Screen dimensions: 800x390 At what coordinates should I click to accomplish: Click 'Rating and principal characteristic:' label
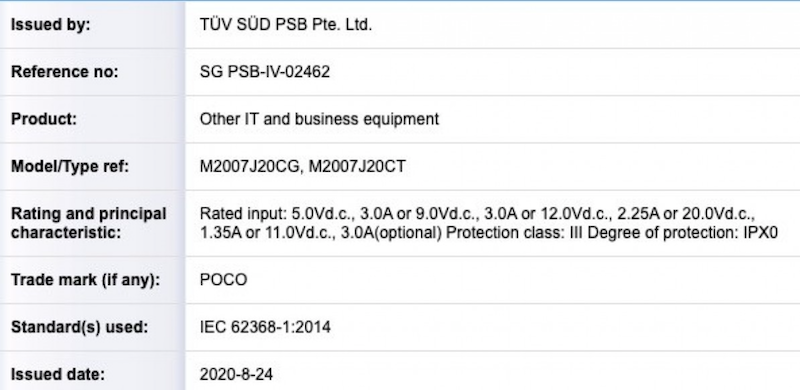(89, 223)
